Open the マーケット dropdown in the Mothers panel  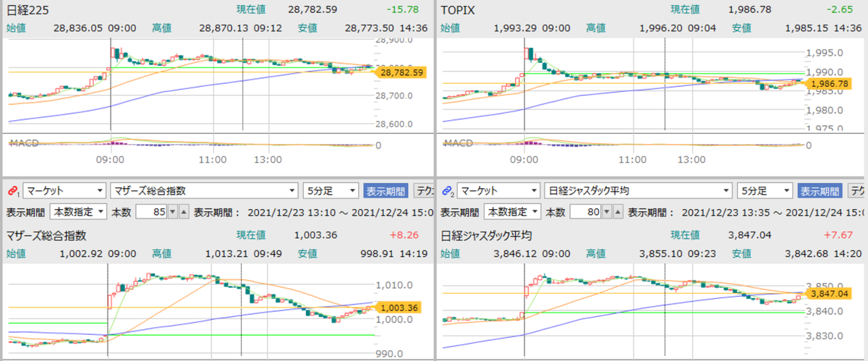pyautogui.click(x=64, y=191)
